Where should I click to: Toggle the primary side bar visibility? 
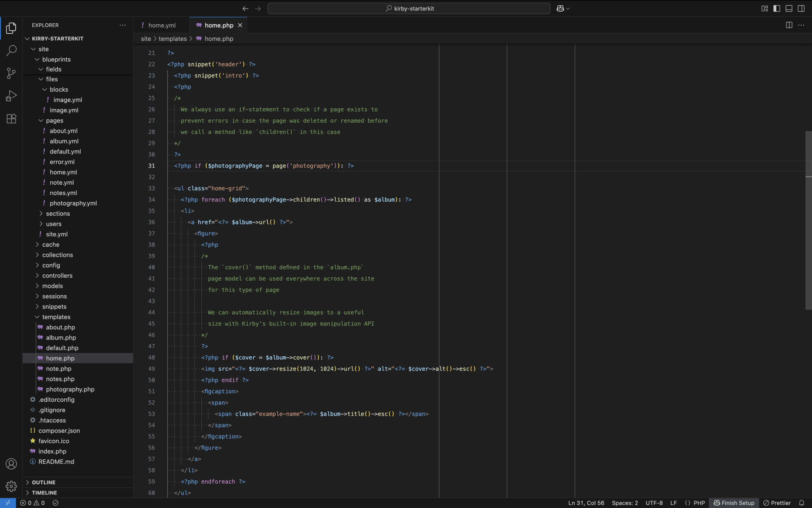coord(777,8)
